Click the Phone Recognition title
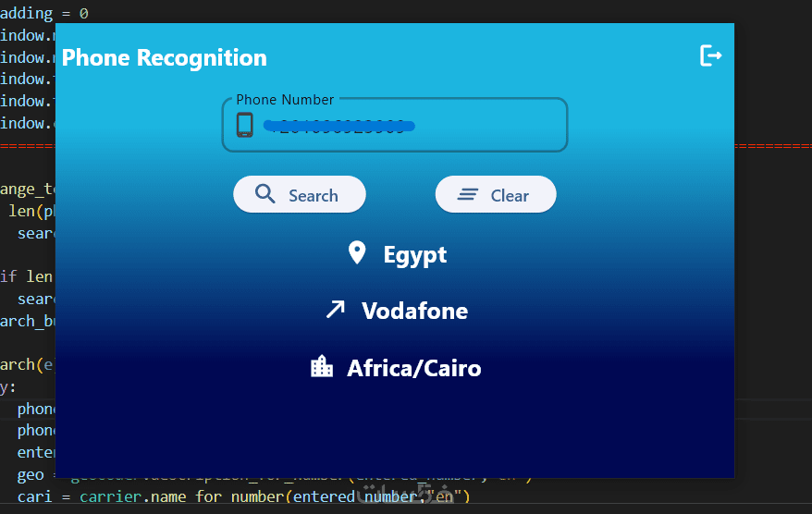 coord(165,58)
